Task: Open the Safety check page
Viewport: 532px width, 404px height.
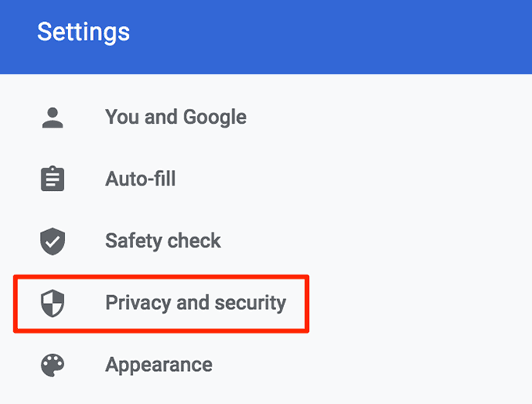Action: (x=163, y=241)
